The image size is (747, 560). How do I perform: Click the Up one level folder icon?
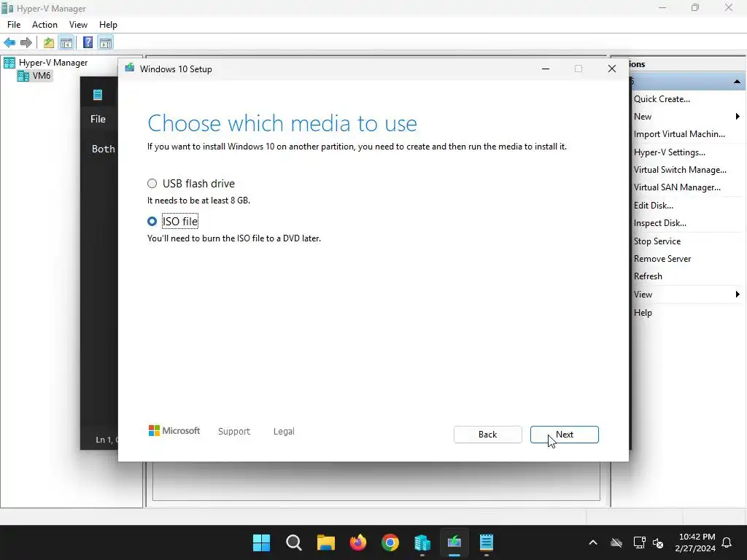click(49, 43)
